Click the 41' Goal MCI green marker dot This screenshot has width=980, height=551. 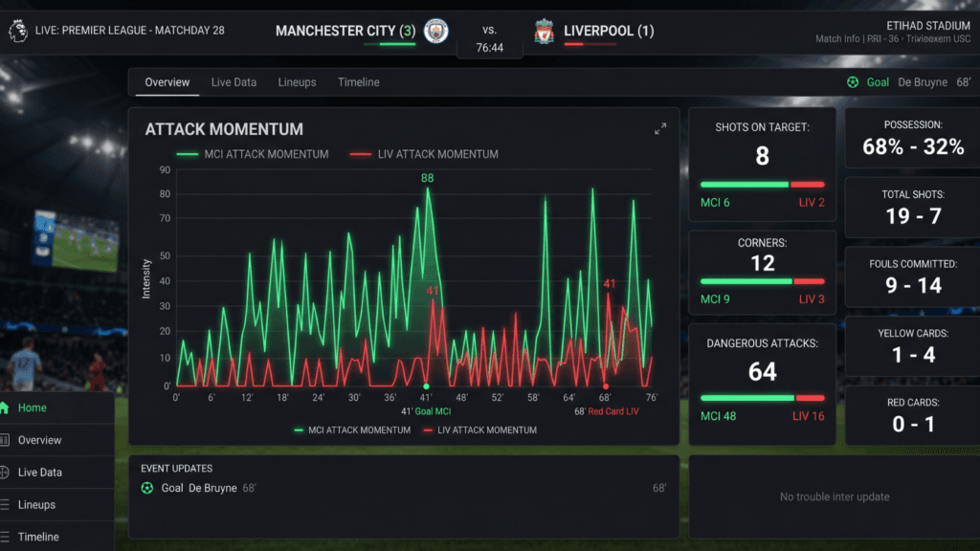(x=426, y=386)
